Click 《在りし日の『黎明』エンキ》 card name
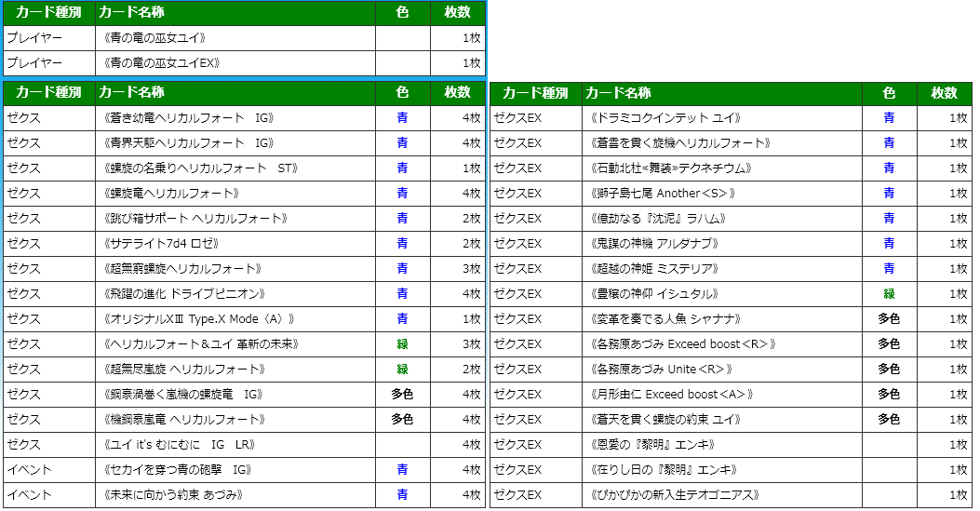 665,470
